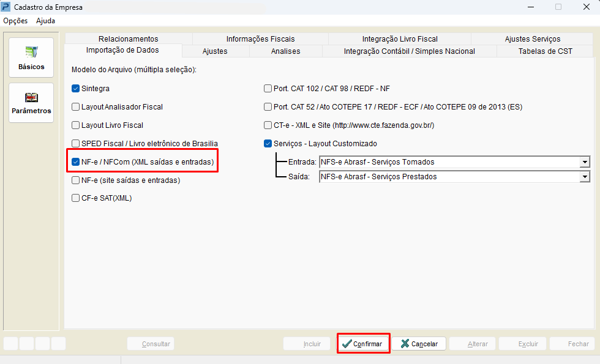Screen dimensions: 600x364
Task: Open Integração Contábil / Simples Nacional tab
Action: (410, 51)
